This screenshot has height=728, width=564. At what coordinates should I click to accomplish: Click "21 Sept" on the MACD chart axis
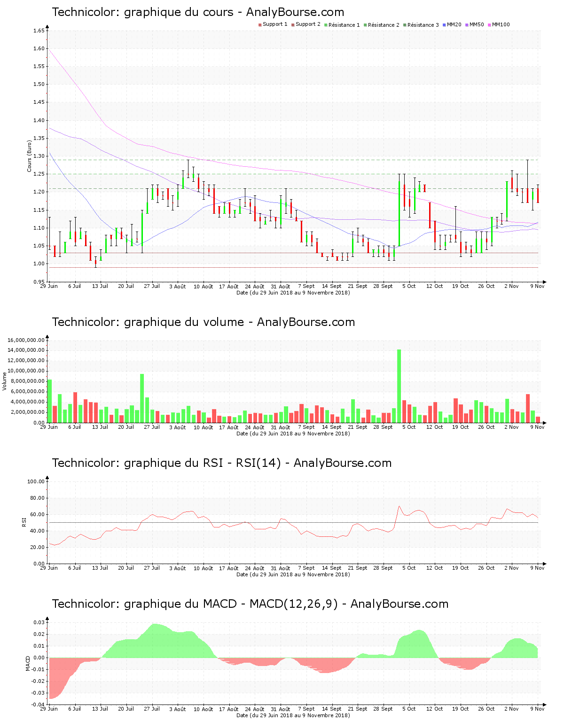coord(358,709)
